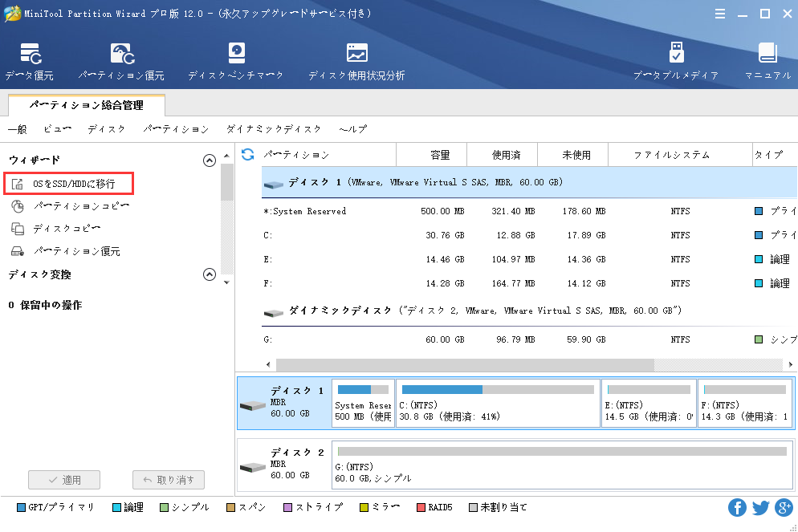Select the C:(NTFS) partition block in disk map
Screen dimensions: 798x532
click(497, 404)
